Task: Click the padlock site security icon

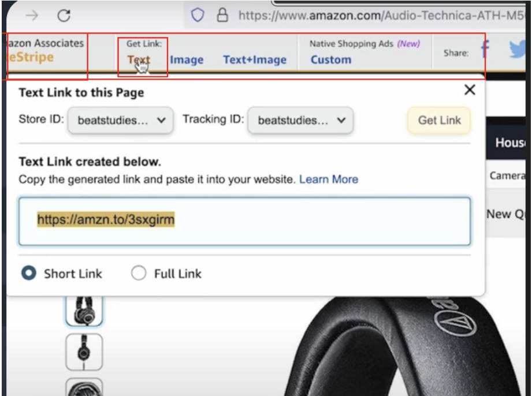Action: tap(222, 15)
